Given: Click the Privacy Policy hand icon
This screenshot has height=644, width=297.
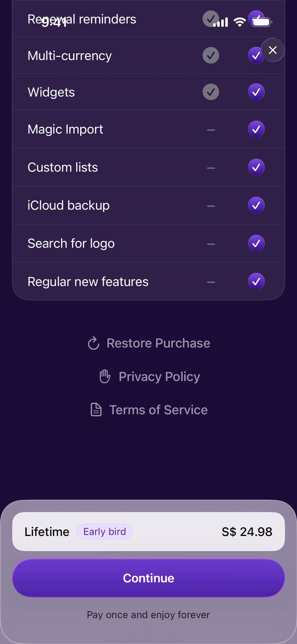Looking at the screenshot, I should (105, 376).
